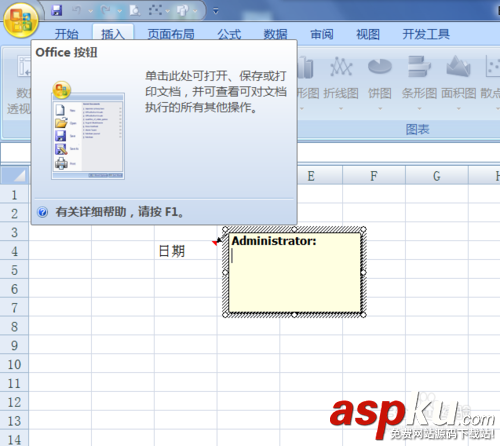This screenshot has height=446, width=500.
Task: Switch to the 数据 tab
Action: pos(275,34)
